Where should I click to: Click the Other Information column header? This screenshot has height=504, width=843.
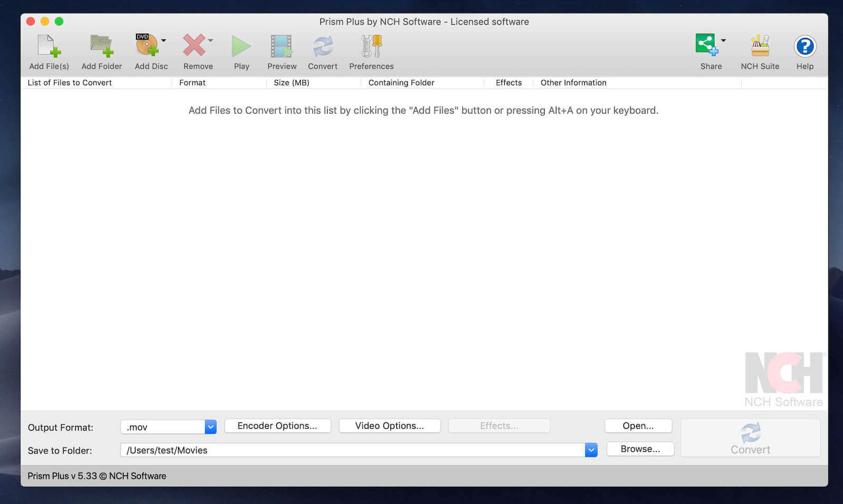(x=637, y=83)
